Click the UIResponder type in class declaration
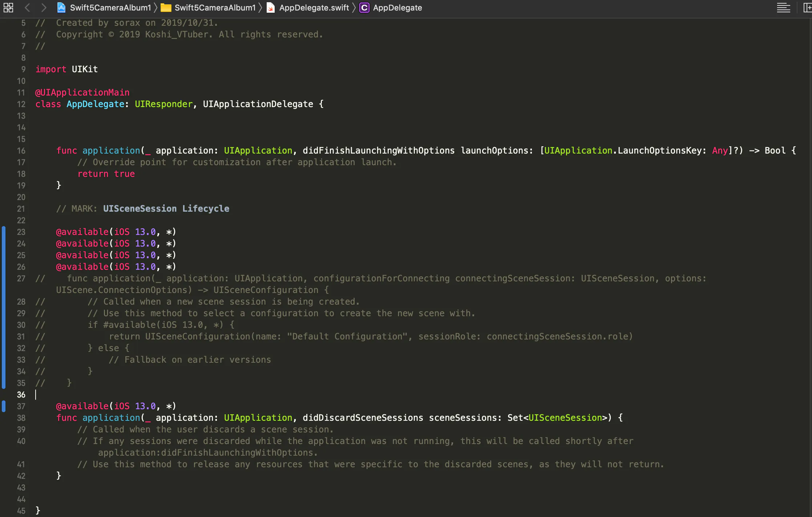Screen dimensions: 812x517 pyautogui.click(x=163, y=104)
